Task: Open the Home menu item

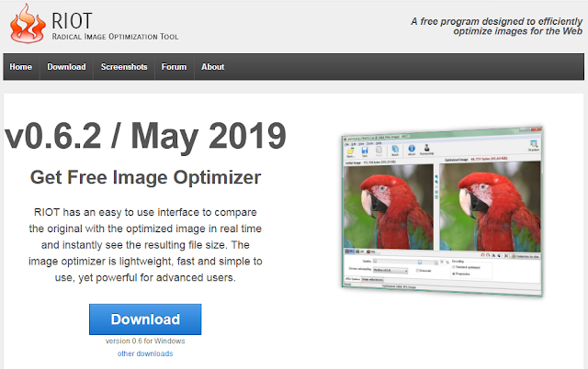Action: click(20, 67)
